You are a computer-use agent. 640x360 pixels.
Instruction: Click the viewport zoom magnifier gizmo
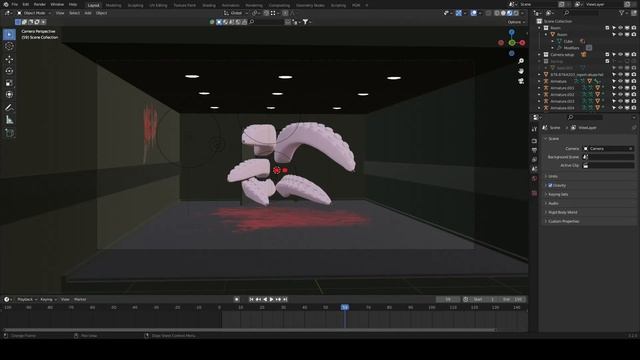521,61
